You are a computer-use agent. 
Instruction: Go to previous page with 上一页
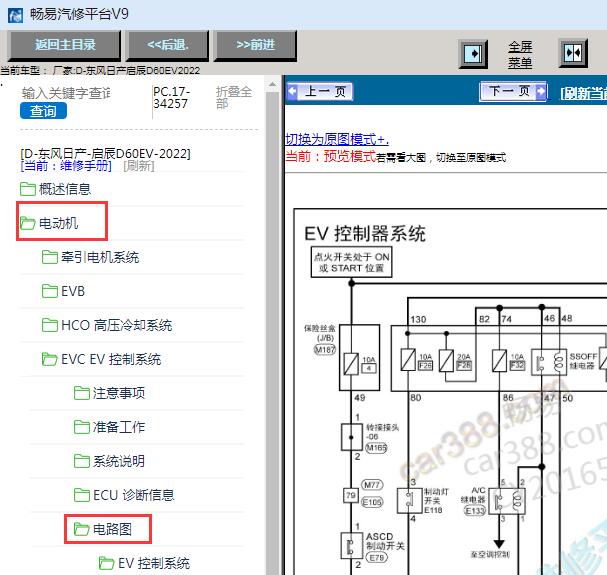(x=320, y=92)
